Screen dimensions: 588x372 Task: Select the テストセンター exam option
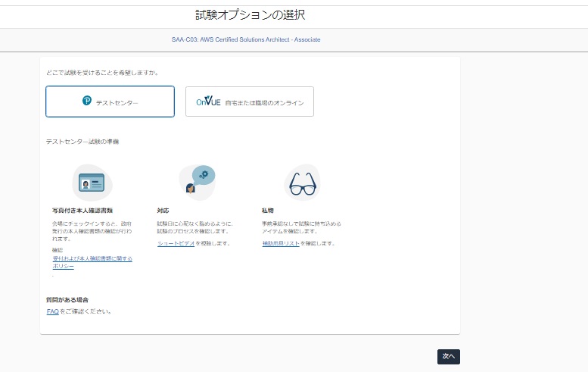tap(110, 102)
